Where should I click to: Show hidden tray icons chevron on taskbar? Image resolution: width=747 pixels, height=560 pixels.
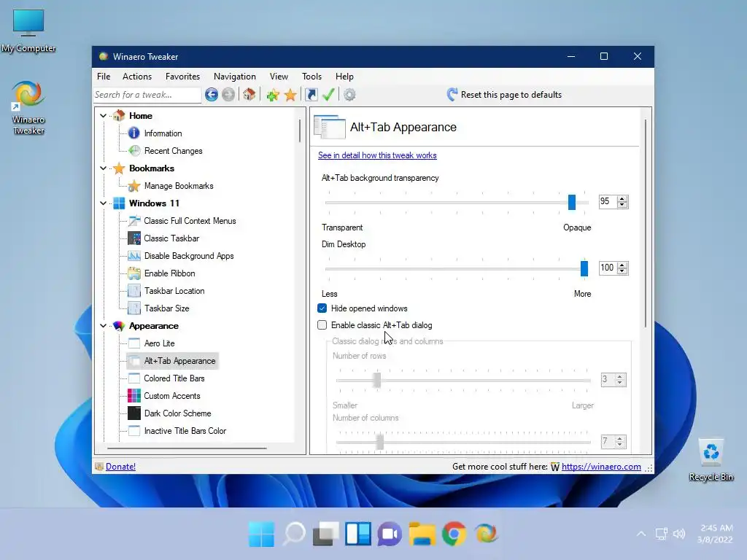pyautogui.click(x=641, y=534)
